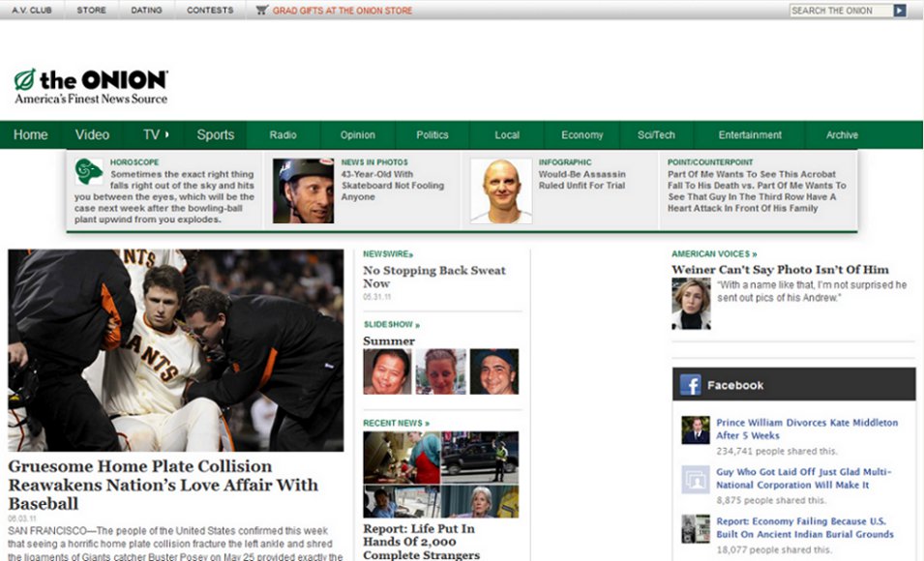
Task: Click the Facebook 'f' icon
Action: pos(691,384)
